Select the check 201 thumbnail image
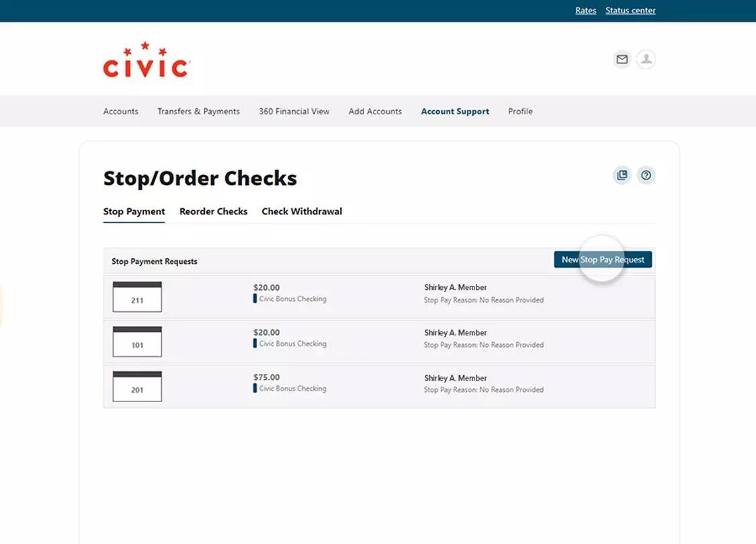This screenshot has height=544, width=756. [x=137, y=386]
